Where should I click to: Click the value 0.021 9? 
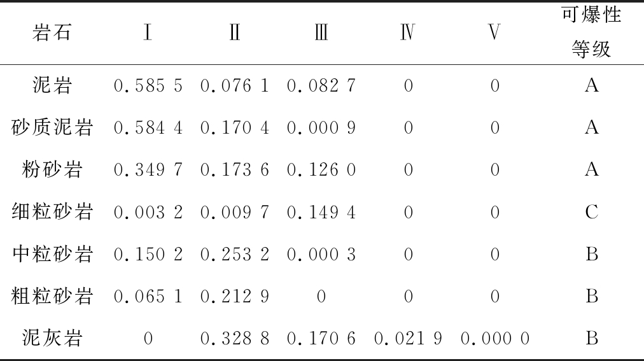pyautogui.click(x=408, y=338)
